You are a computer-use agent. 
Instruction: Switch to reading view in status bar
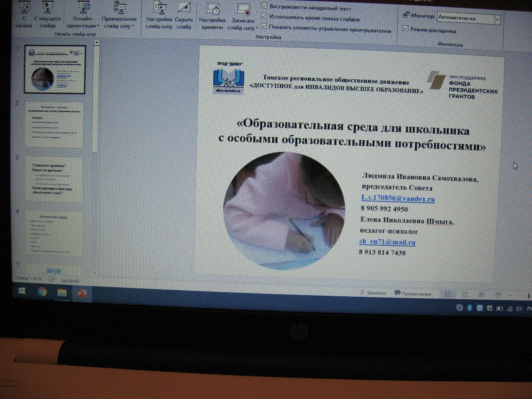click(x=481, y=294)
